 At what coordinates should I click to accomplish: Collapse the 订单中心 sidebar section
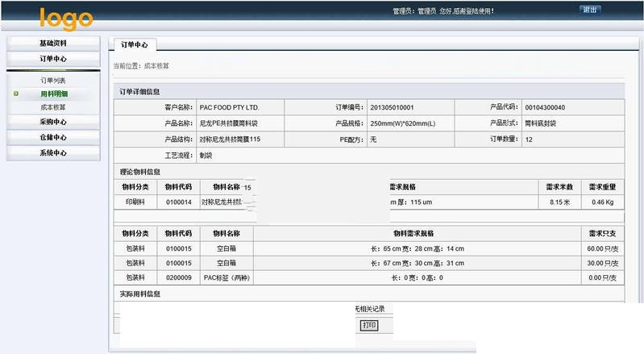pos(53,59)
